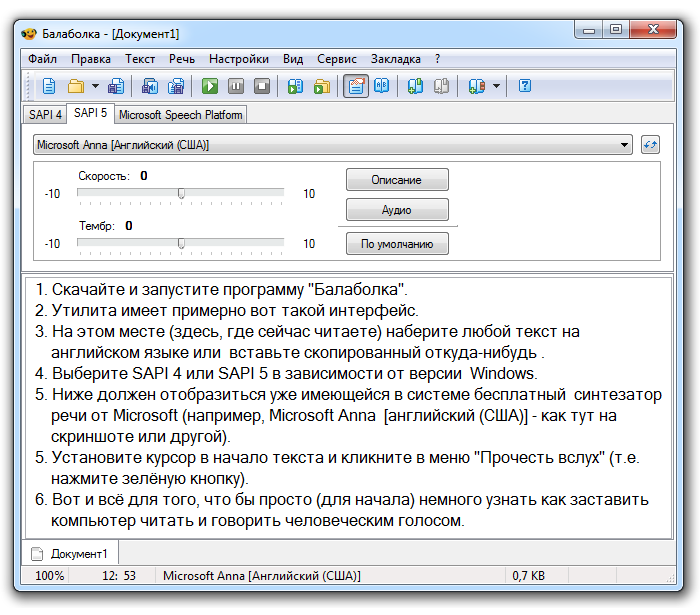The height and width of the screenshot is (615, 700).
Task: Switch to the SAPI 4 tab
Action: tap(45, 115)
